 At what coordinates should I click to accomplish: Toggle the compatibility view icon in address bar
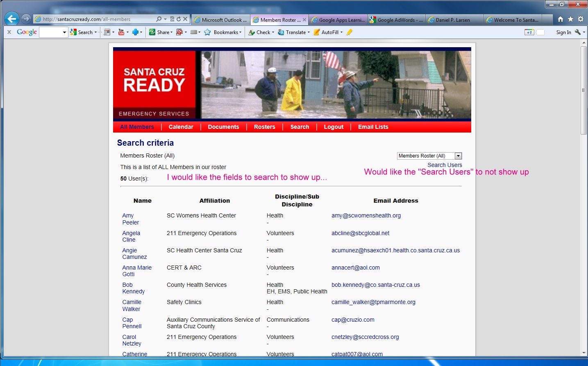tap(172, 19)
